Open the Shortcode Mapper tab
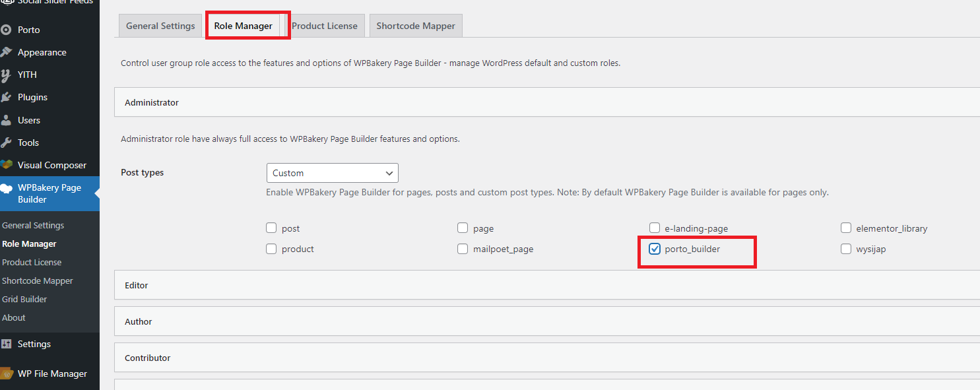Screen dimensions: 980x390 point(416,26)
